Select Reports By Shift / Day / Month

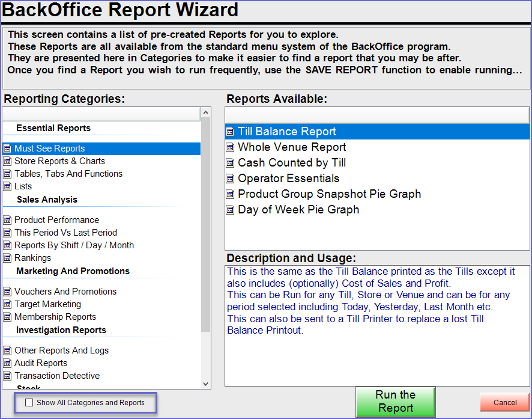tap(74, 245)
